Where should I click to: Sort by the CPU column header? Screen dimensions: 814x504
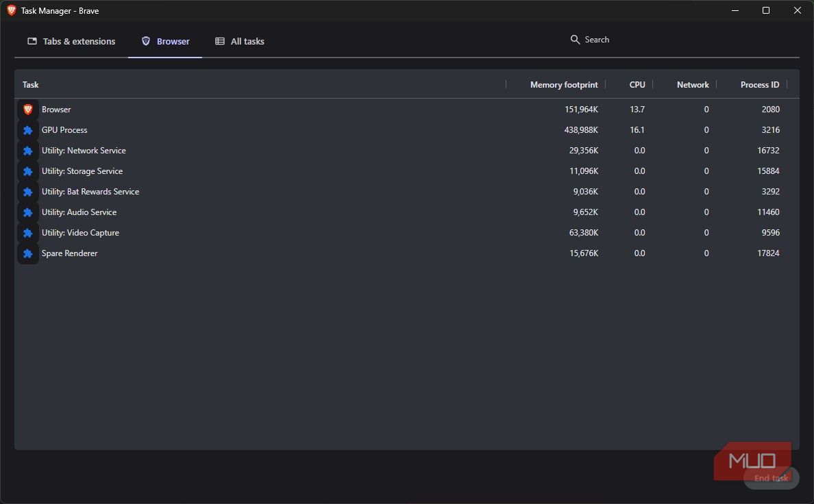pos(637,85)
